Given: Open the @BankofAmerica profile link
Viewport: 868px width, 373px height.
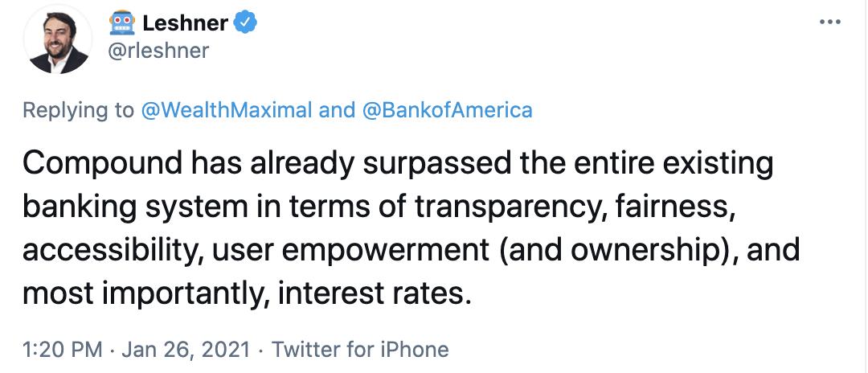Looking at the screenshot, I should point(448,110).
